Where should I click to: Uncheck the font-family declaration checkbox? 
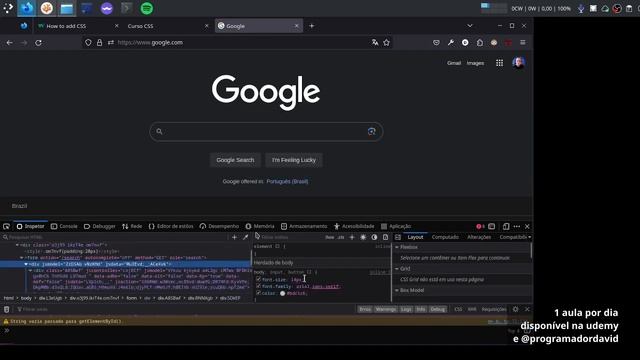tap(258, 286)
